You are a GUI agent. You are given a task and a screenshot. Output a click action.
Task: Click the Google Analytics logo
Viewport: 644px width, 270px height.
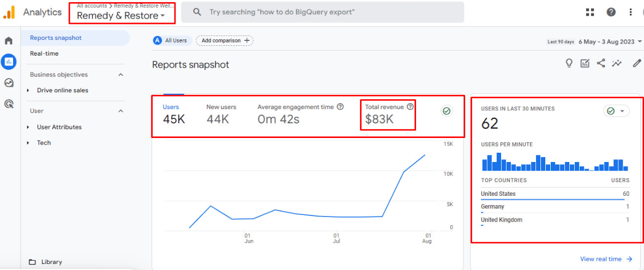point(9,13)
